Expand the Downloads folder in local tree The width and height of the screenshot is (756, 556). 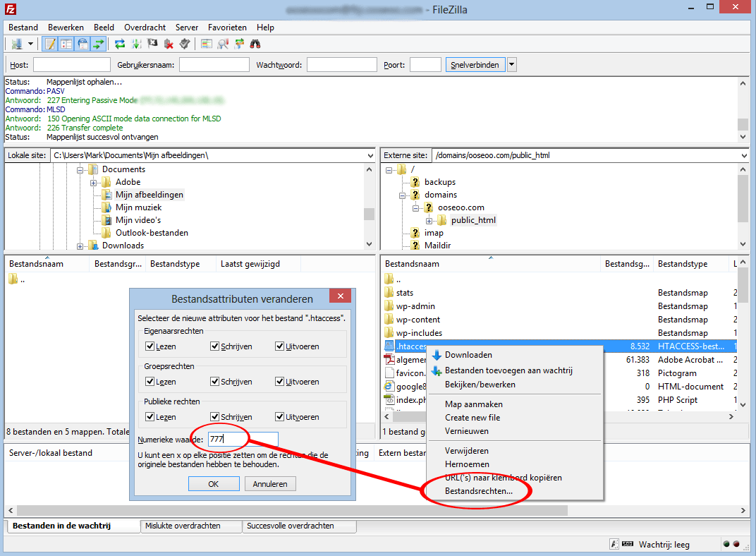click(x=81, y=246)
